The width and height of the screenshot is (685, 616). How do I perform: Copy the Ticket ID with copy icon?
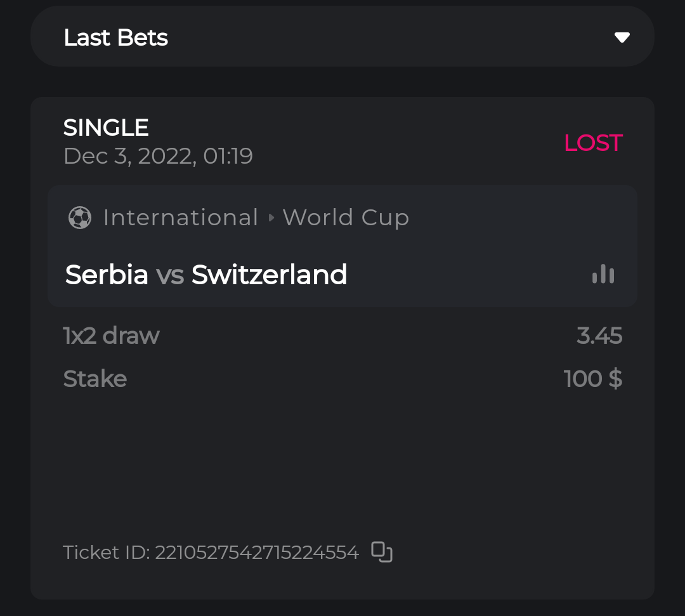[382, 552]
